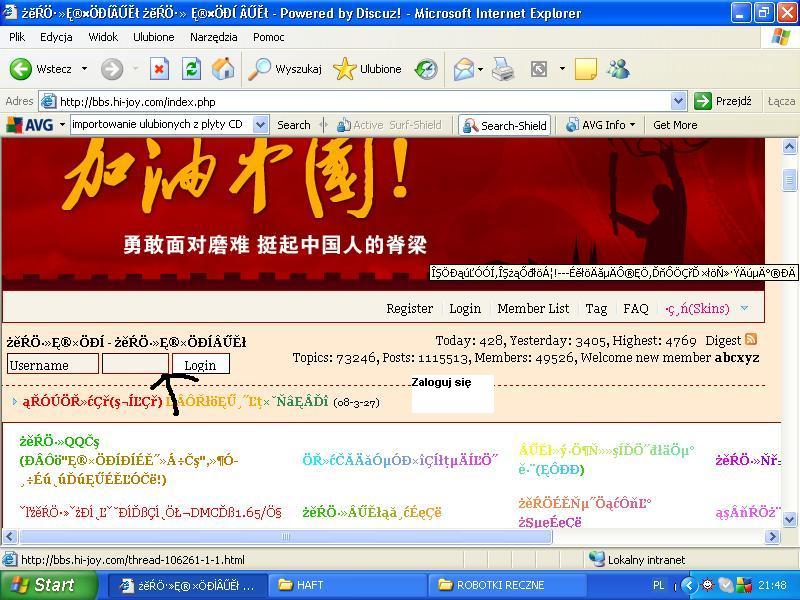Click the Register link

click(409, 309)
